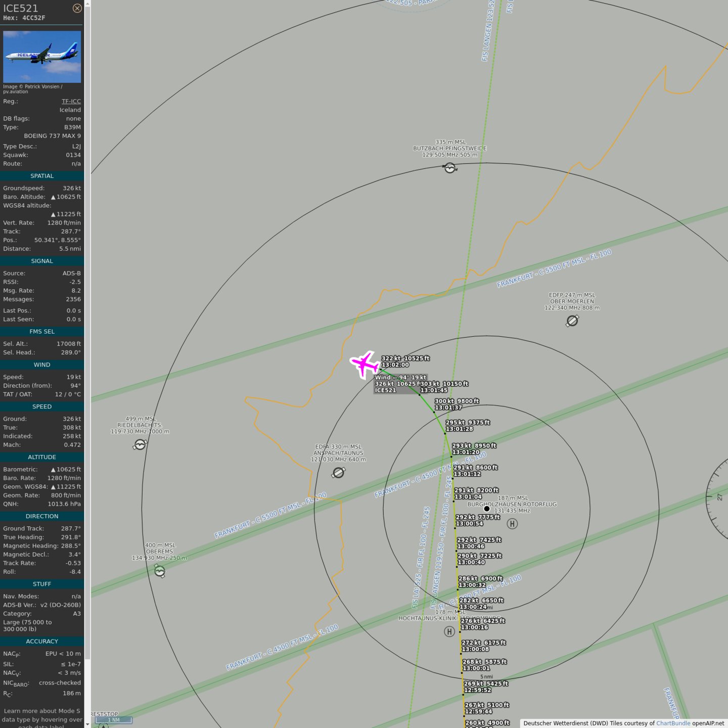
Task: Click the sidebar scrollbar down arrow
Action: click(x=87, y=724)
